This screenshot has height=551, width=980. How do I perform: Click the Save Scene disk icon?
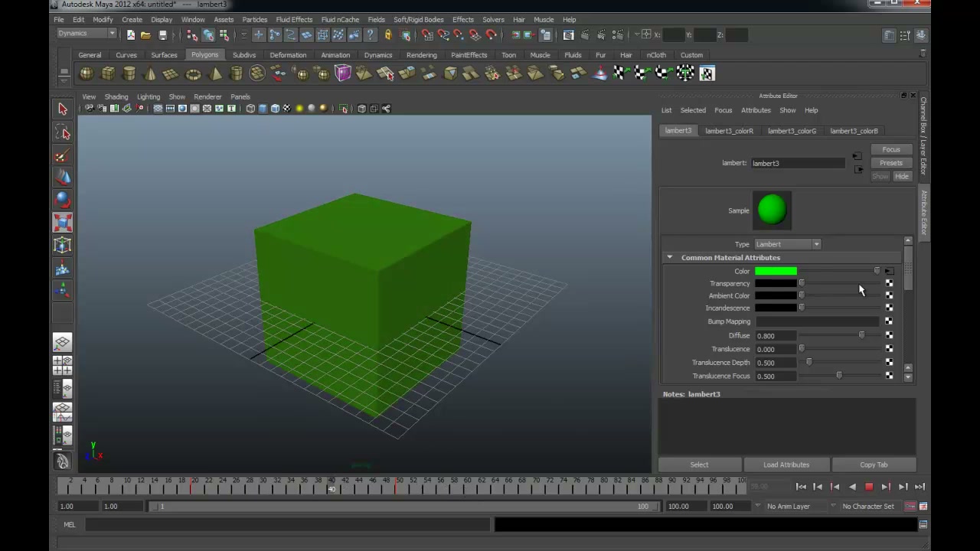click(x=162, y=35)
